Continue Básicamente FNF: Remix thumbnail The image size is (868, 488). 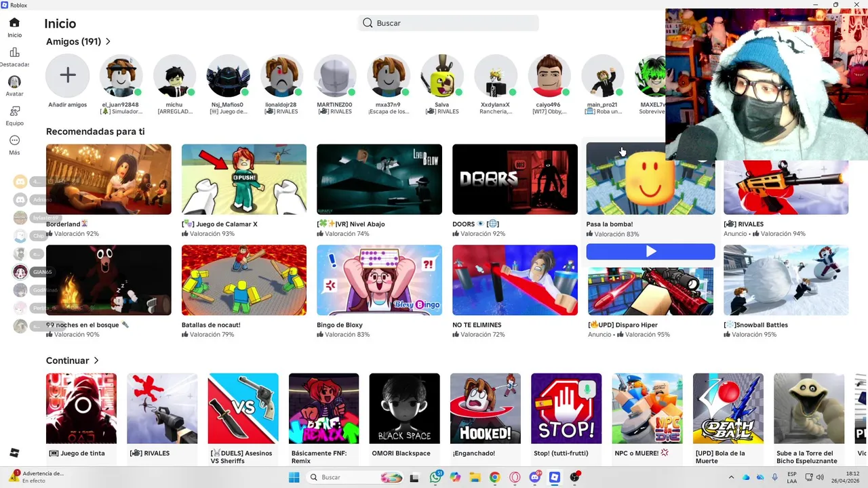tap(323, 409)
